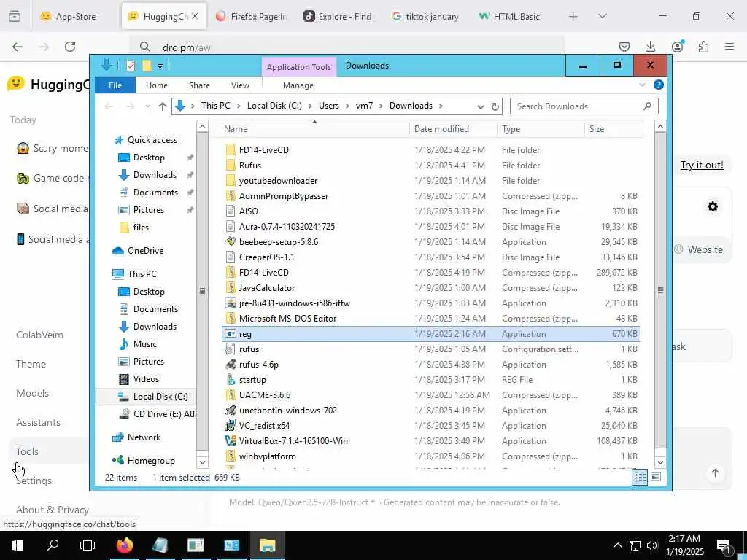Click the Try it out! link
747x560 pixels.
pos(702,165)
